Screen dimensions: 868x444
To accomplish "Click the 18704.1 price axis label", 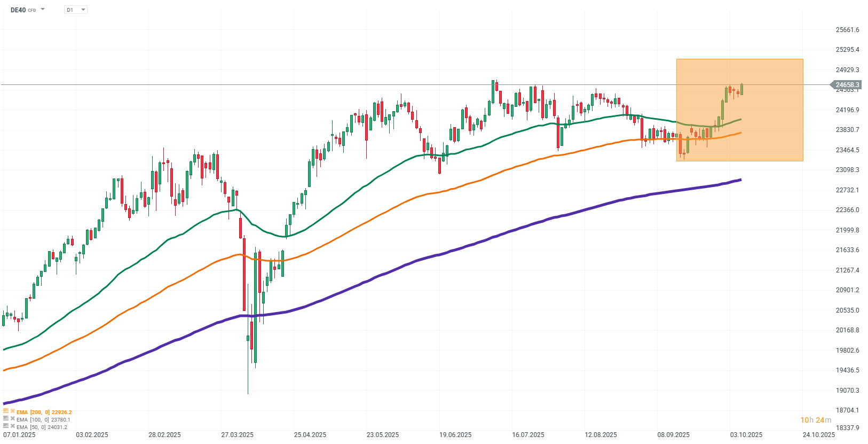I will coord(847,410).
